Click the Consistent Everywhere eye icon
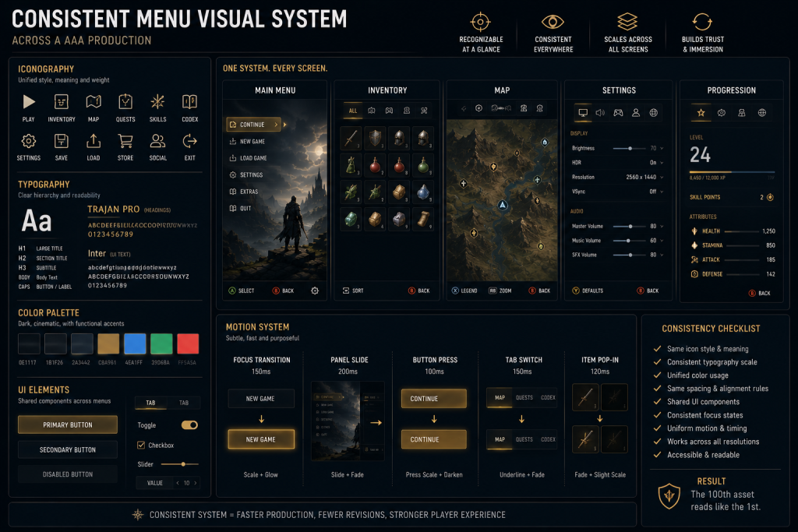 [553, 22]
